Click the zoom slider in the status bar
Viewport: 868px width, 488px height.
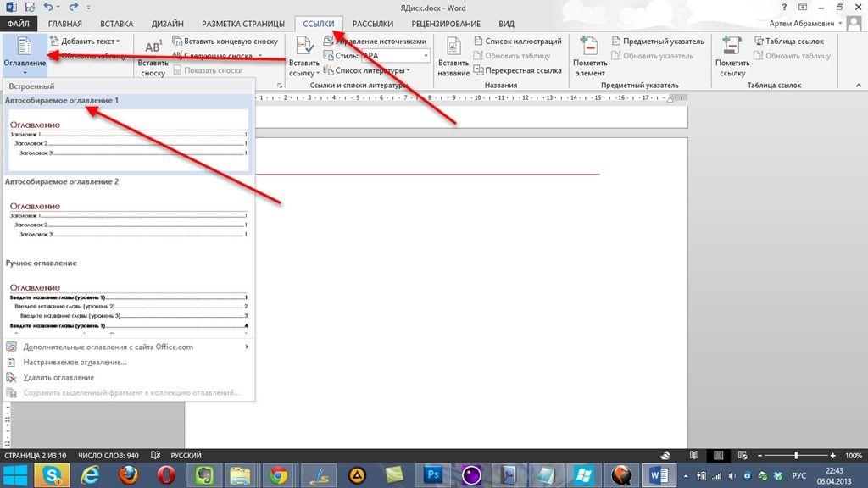click(x=797, y=455)
